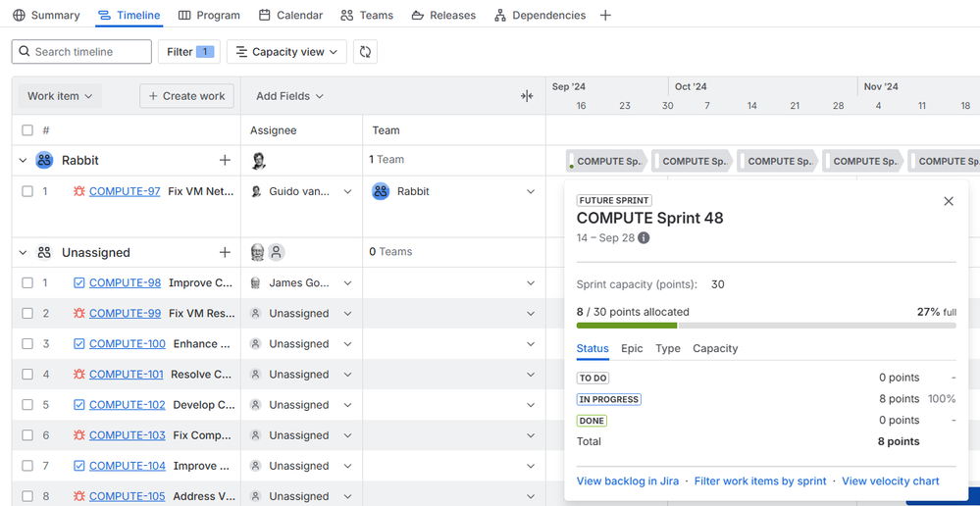980x506 pixels.
Task: Click the refresh timeline icon
Action: click(365, 52)
